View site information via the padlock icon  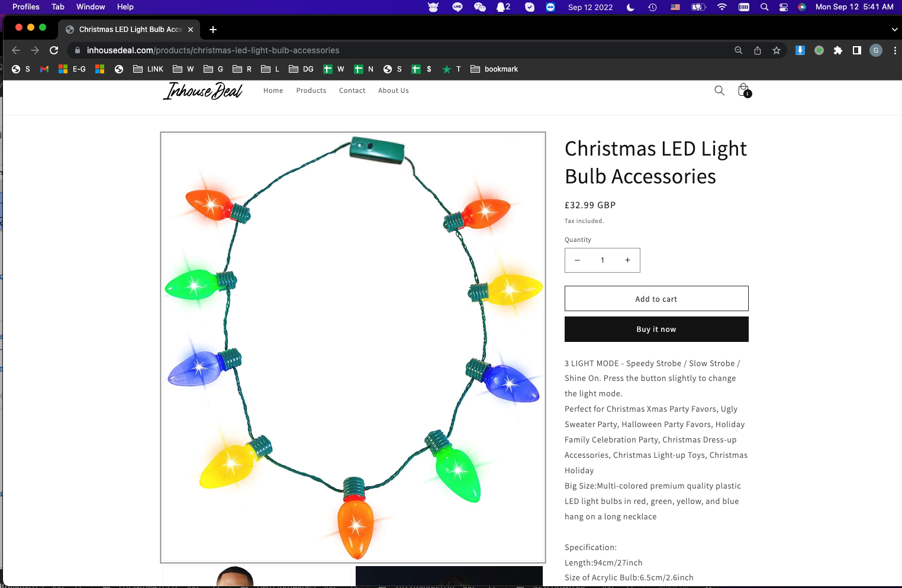(x=78, y=50)
